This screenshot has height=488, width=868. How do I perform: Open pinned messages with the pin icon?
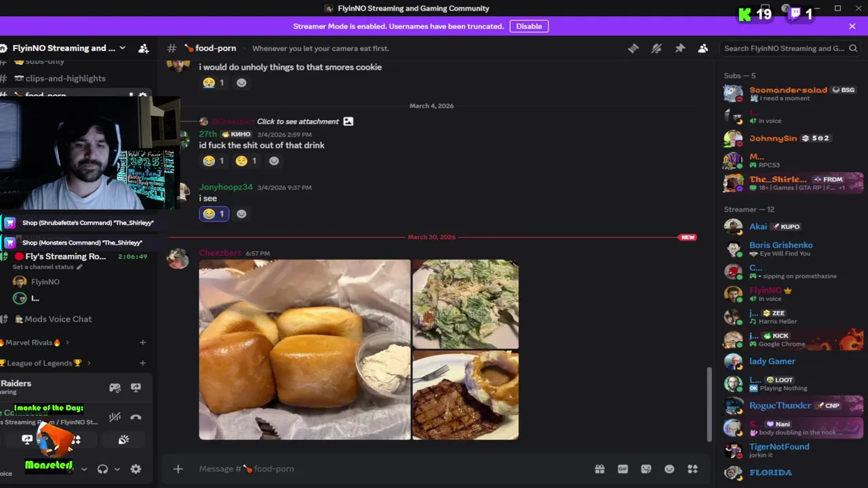pos(679,48)
